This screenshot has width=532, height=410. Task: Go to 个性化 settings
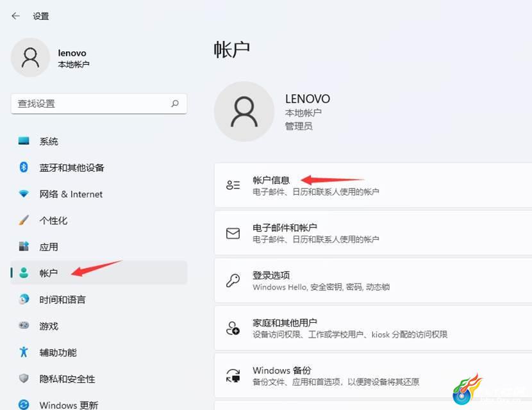(99, 220)
